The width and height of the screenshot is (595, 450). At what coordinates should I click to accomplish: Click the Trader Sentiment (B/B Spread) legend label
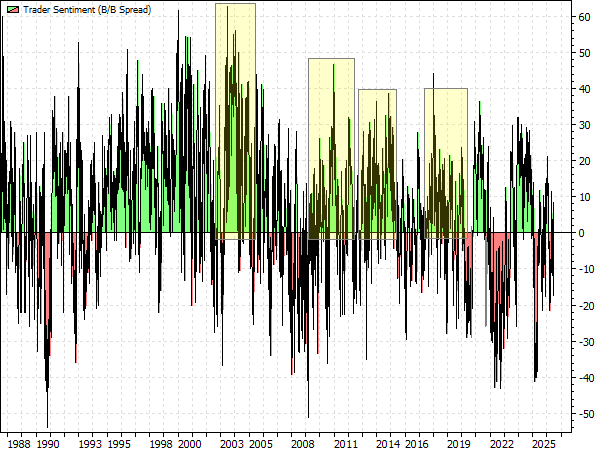point(87,10)
